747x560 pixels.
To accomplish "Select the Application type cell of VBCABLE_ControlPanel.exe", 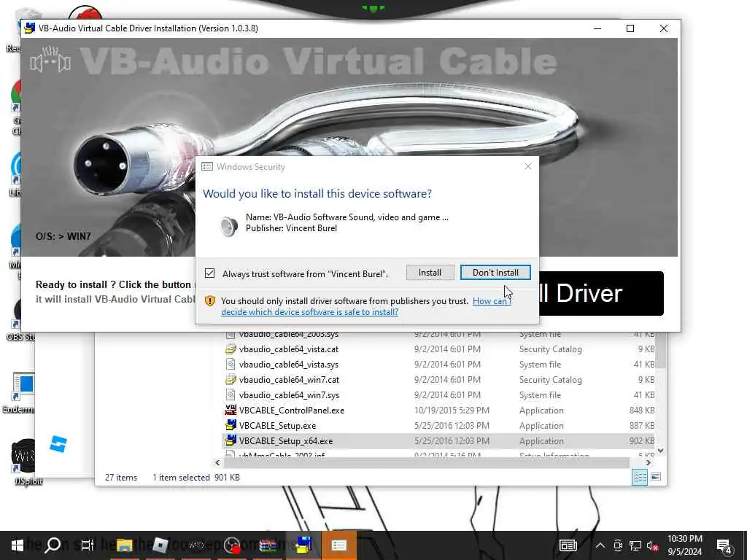I will coord(541,410).
